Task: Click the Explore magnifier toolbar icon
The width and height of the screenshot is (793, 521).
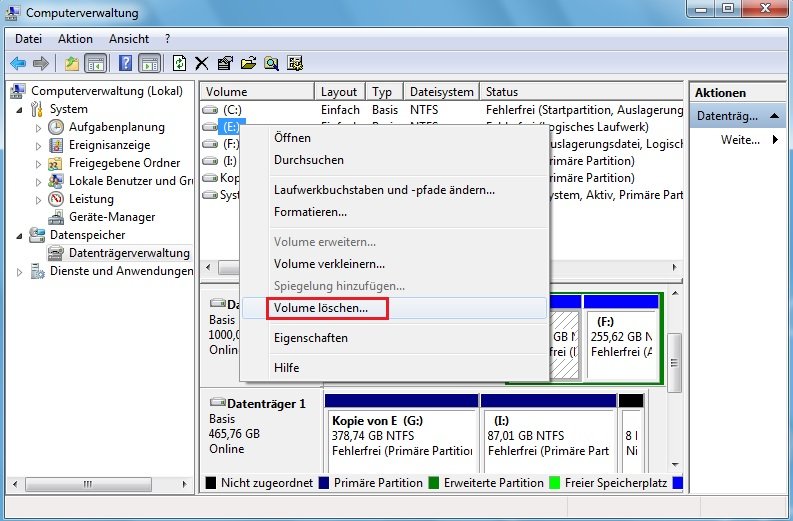Action: (x=272, y=63)
